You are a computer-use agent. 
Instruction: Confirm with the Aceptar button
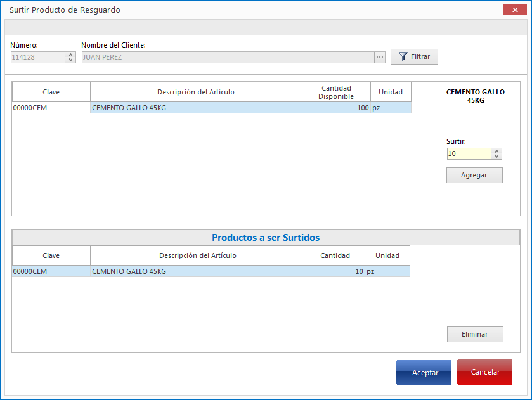424,373
